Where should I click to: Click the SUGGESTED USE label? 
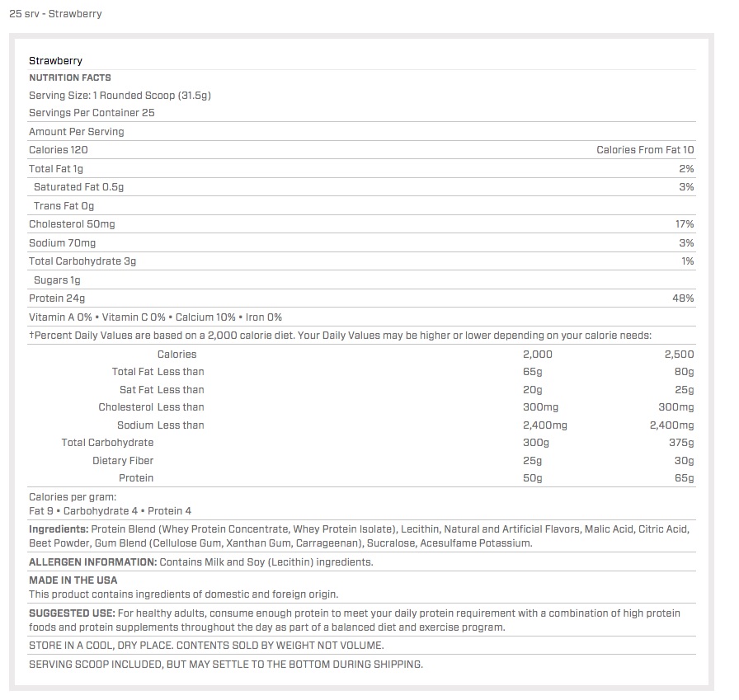[72, 613]
